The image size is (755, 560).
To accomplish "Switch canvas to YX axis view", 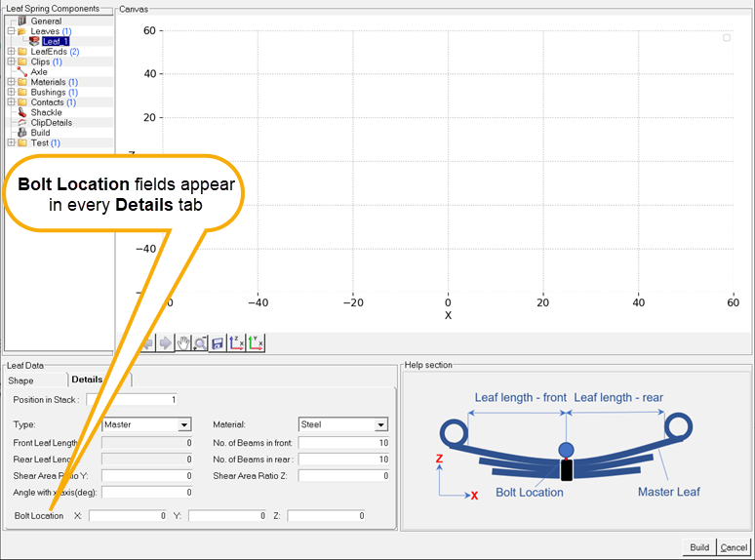I will (256, 343).
